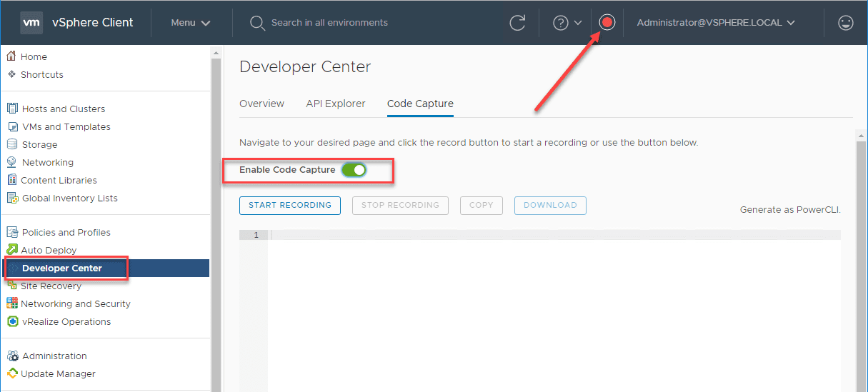This screenshot has height=392, width=868.
Task: Switch to the Overview tab
Action: point(261,104)
